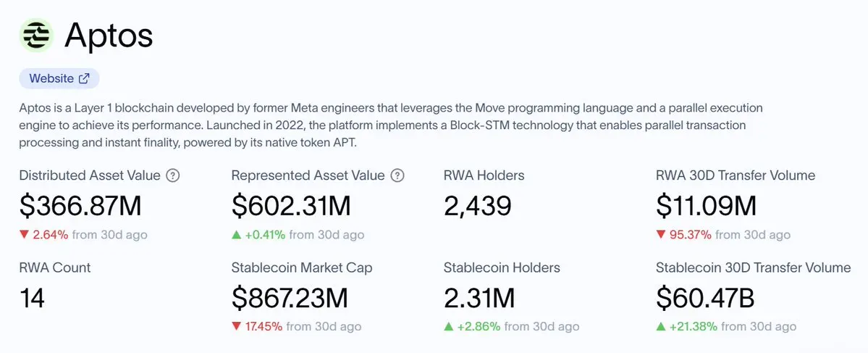The height and width of the screenshot is (353, 868).
Task: Click the red down arrow beside 2.64%
Action: pos(24,235)
